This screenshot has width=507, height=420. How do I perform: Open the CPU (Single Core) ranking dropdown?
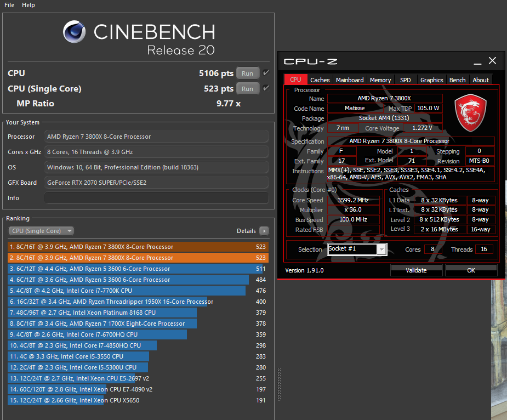coord(41,231)
